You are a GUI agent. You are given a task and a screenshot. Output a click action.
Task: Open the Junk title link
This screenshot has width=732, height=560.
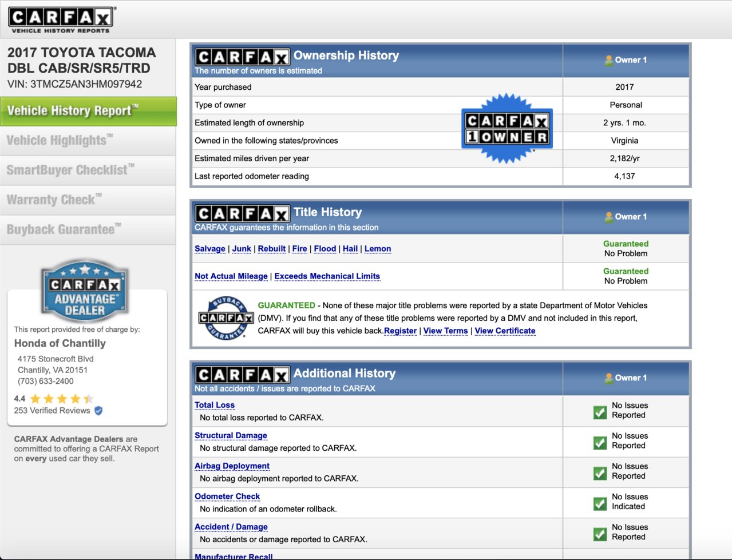point(242,249)
